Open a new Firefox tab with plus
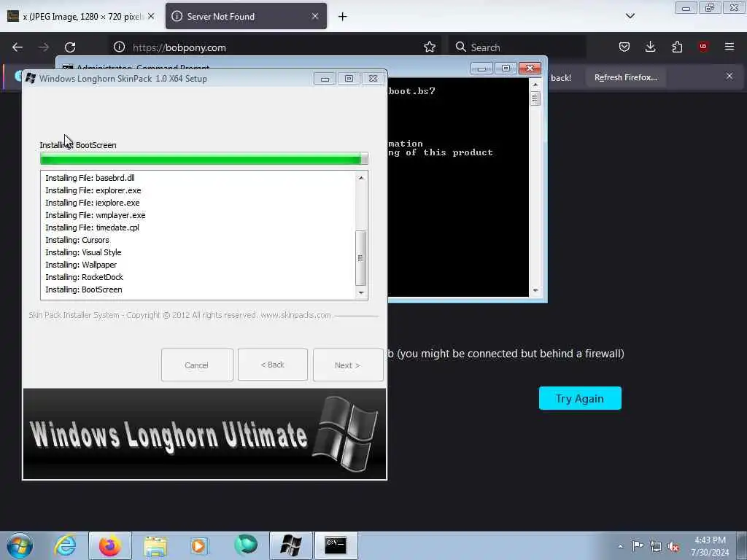Viewport: 747px width, 560px height. 342,17
